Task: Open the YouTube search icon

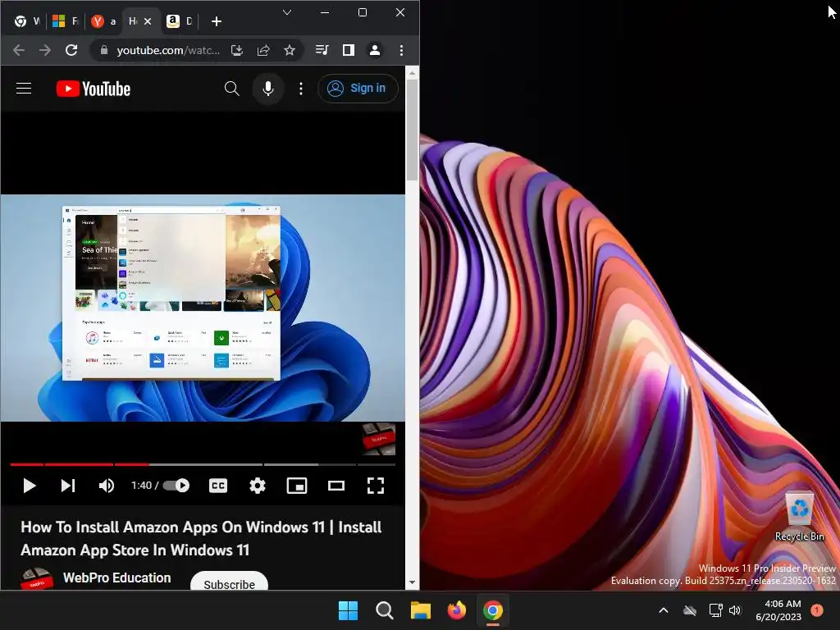Action: tap(231, 89)
